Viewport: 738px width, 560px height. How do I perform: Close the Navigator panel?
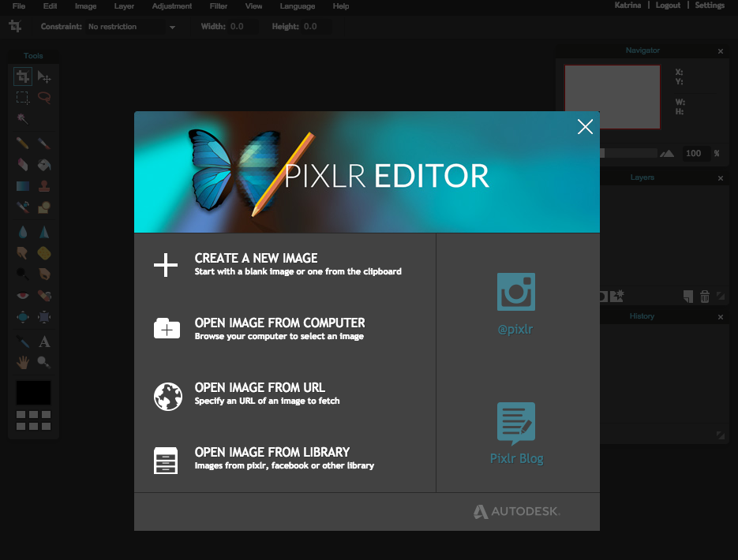click(721, 51)
